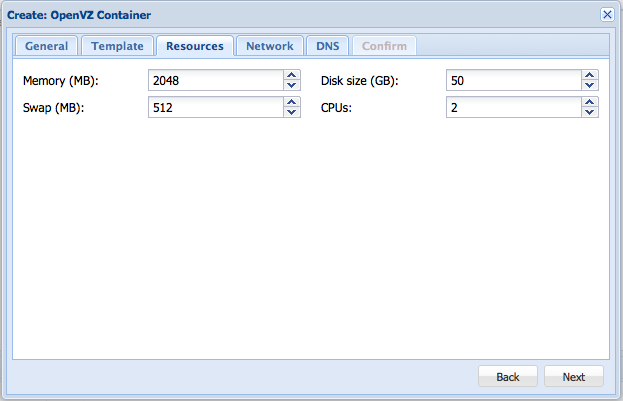Close the Create OpenVZ Container dialog
Viewport: 623px width, 401px height.
click(607, 15)
